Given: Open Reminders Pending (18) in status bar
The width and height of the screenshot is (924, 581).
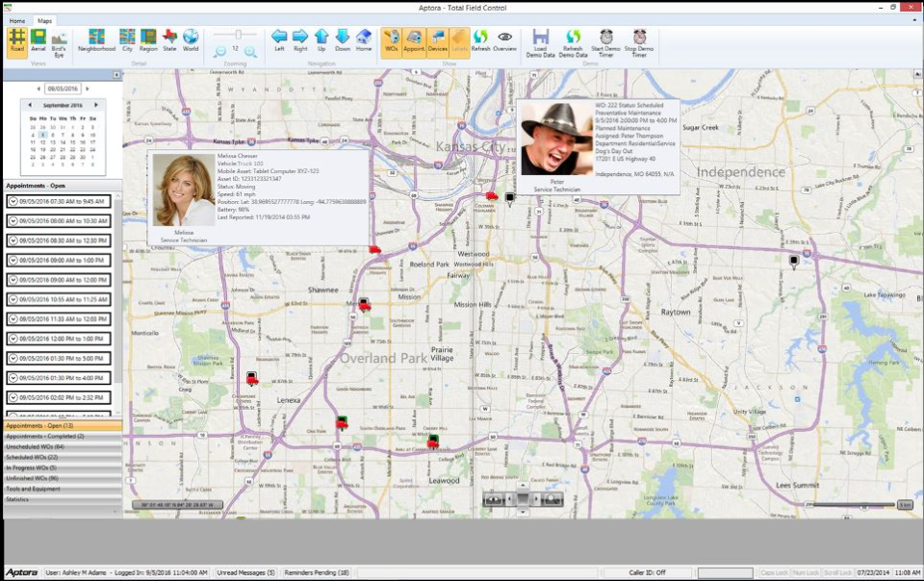Looking at the screenshot, I should click(x=317, y=572).
